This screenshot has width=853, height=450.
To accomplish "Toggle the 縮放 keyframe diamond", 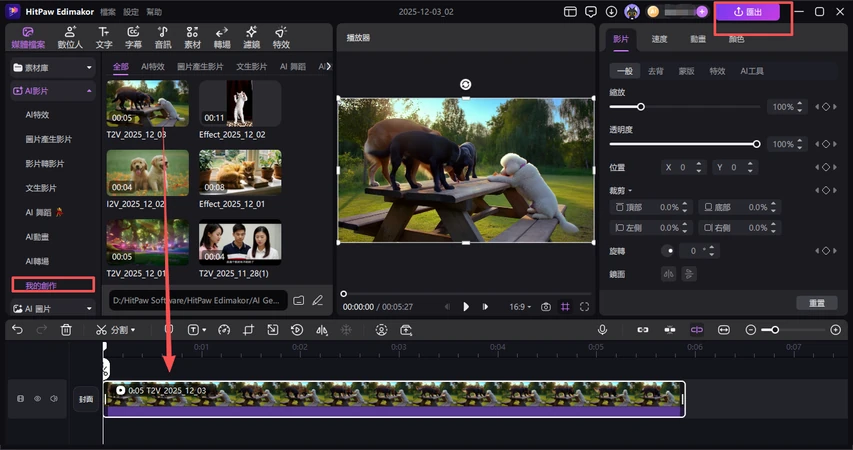I will pos(826,107).
